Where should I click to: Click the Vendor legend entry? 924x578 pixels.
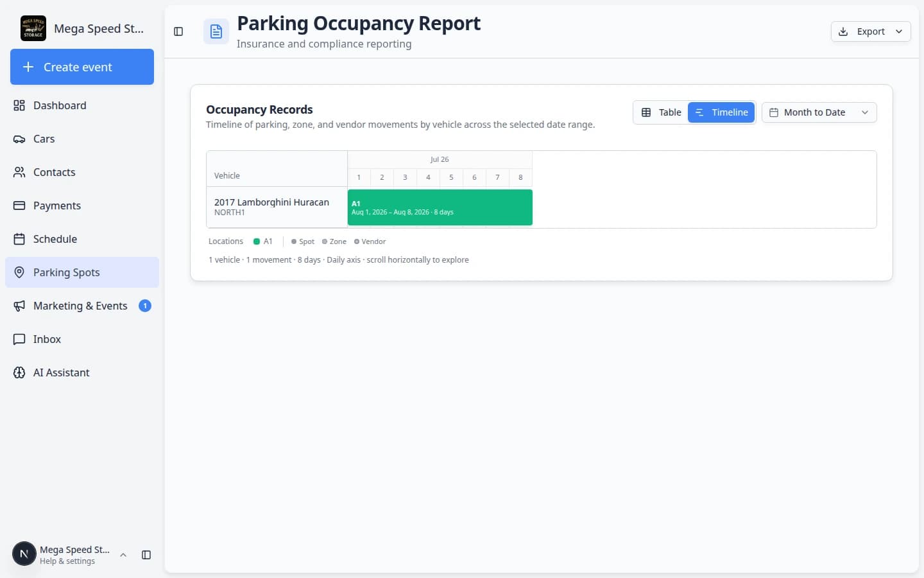tap(370, 241)
